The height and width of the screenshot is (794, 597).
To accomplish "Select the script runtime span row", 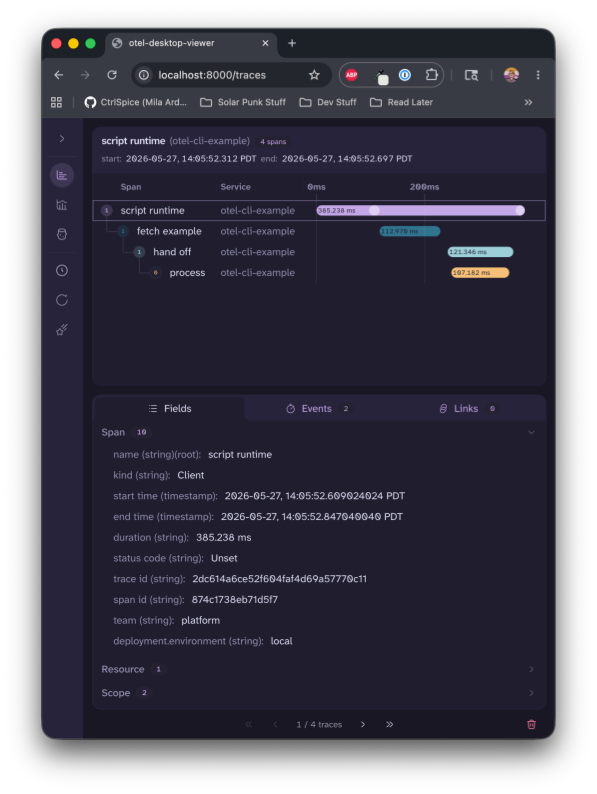I will point(319,211).
